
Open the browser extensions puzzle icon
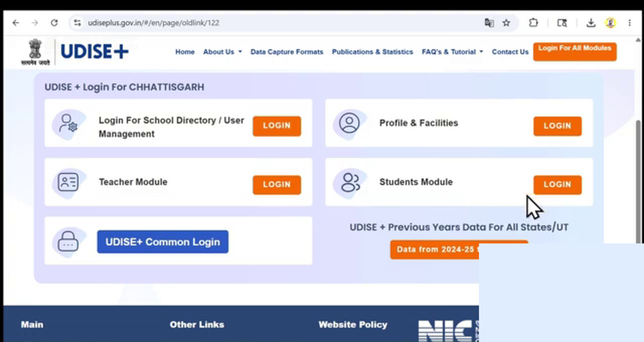click(533, 23)
